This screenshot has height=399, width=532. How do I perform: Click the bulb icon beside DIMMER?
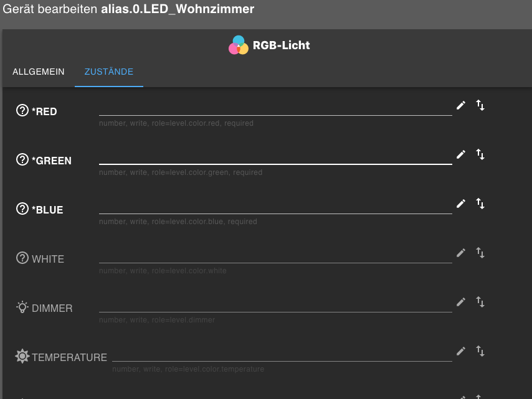(22, 307)
